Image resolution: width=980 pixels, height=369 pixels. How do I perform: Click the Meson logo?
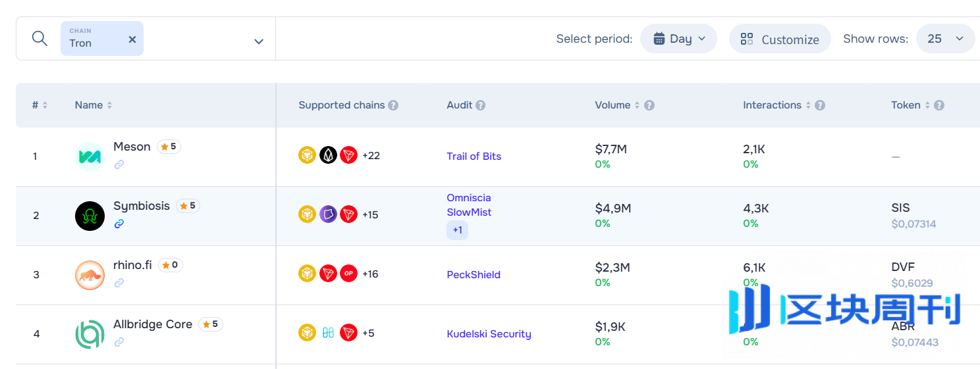[x=90, y=157]
